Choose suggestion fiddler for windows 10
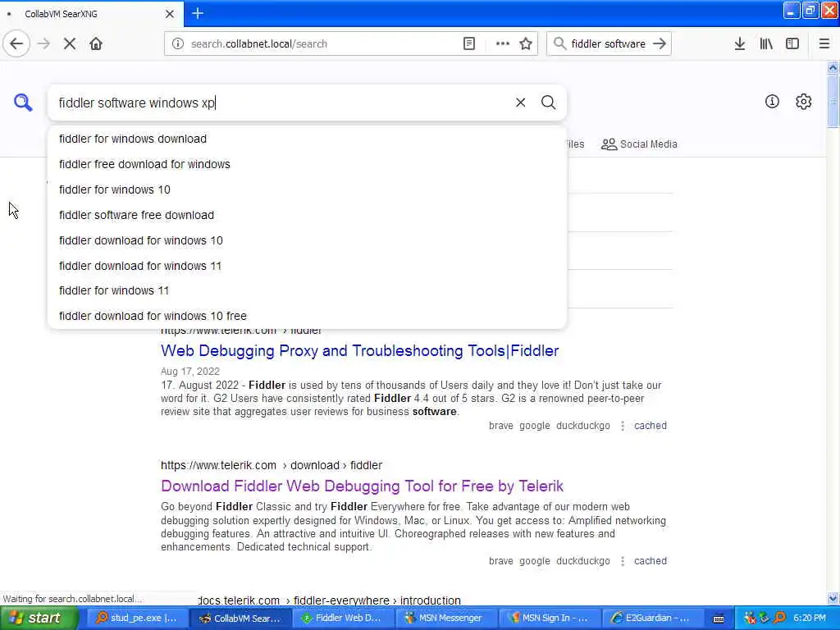 tap(307, 189)
